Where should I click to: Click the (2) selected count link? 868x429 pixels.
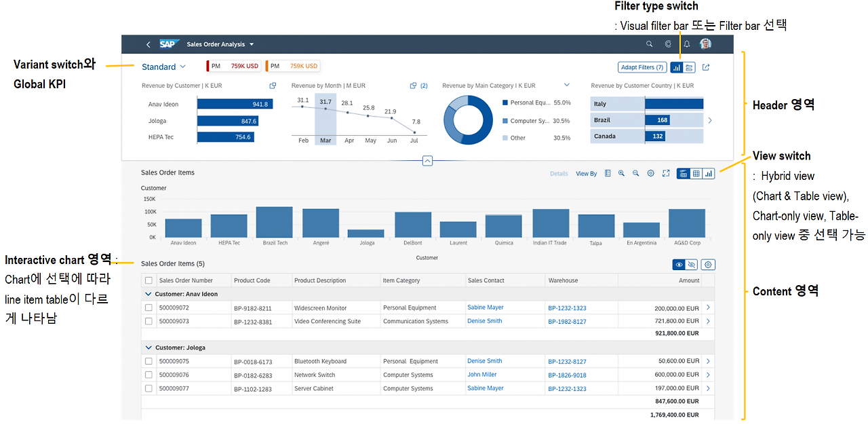click(x=424, y=86)
